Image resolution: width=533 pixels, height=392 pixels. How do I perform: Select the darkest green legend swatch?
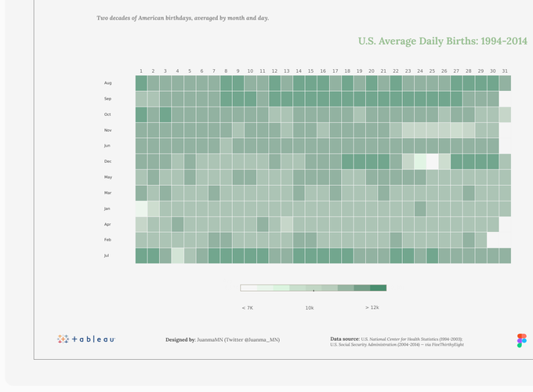pyautogui.click(x=378, y=288)
